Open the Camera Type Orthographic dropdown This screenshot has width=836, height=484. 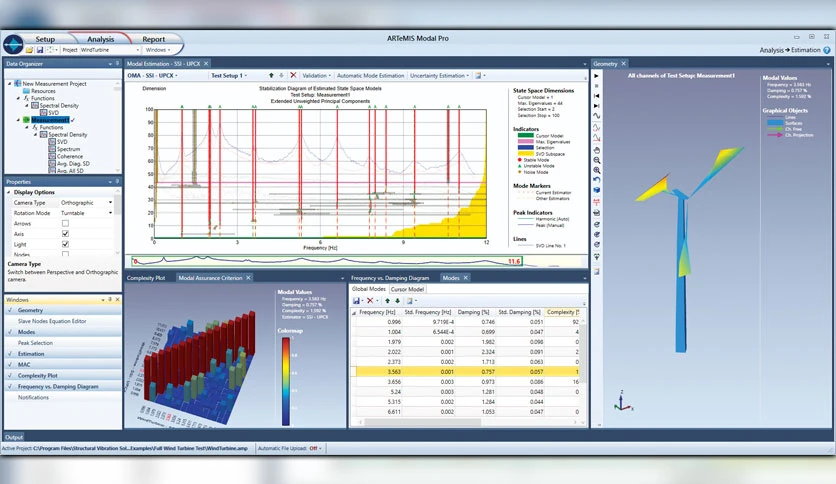(x=86, y=203)
